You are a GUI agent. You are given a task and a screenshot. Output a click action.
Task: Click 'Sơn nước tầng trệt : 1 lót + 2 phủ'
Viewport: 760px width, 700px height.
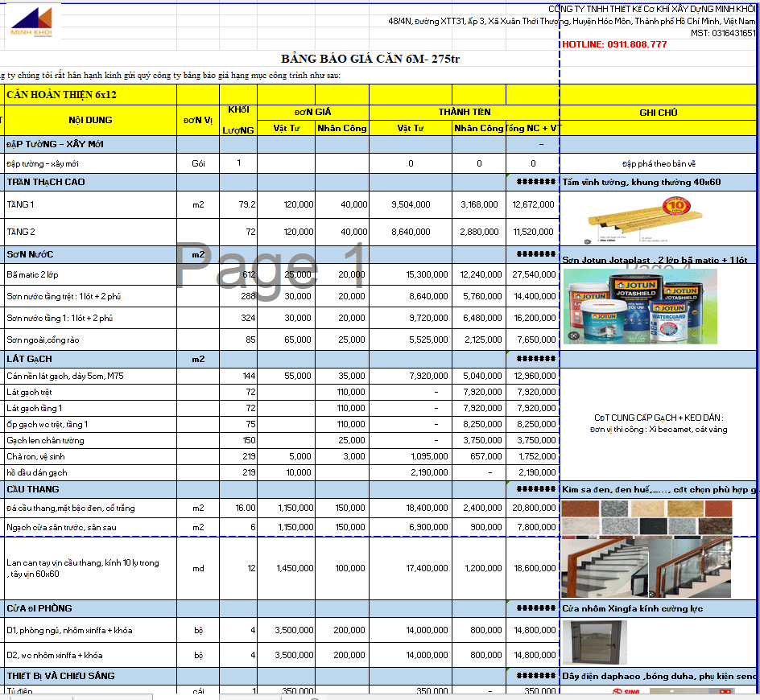(x=91, y=296)
